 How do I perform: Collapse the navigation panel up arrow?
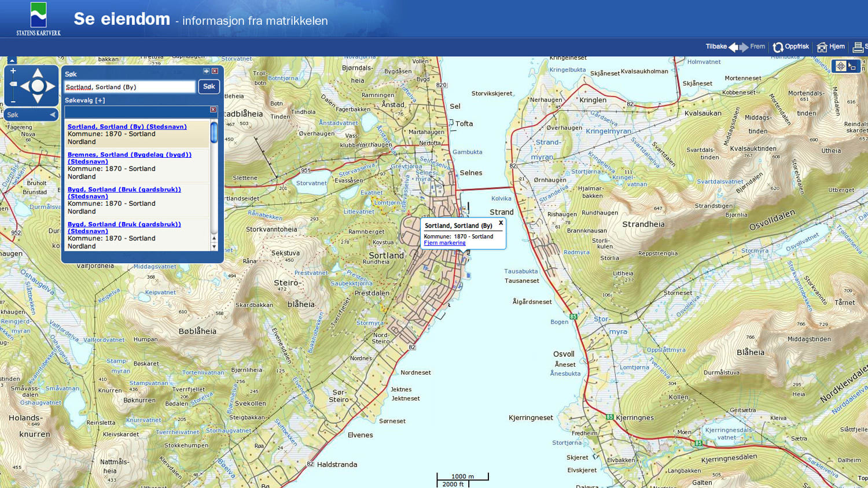[x=12, y=60]
